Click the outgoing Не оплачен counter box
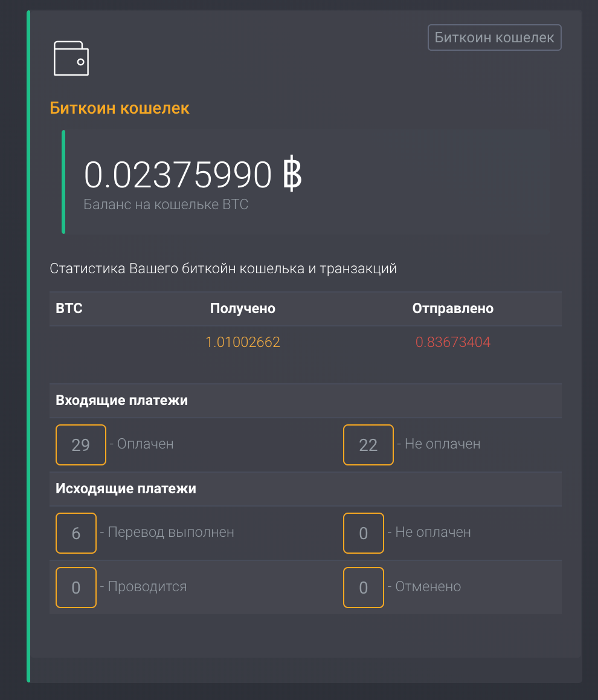 (x=364, y=533)
